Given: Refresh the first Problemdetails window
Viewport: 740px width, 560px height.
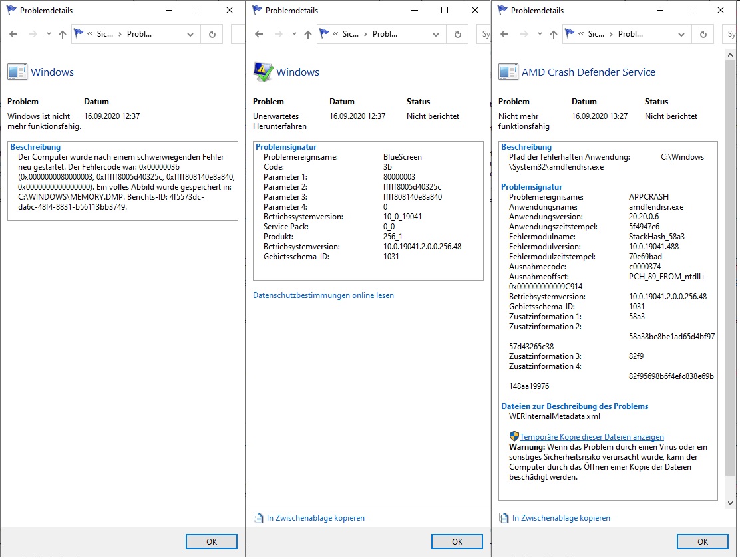Looking at the screenshot, I should pos(212,34).
